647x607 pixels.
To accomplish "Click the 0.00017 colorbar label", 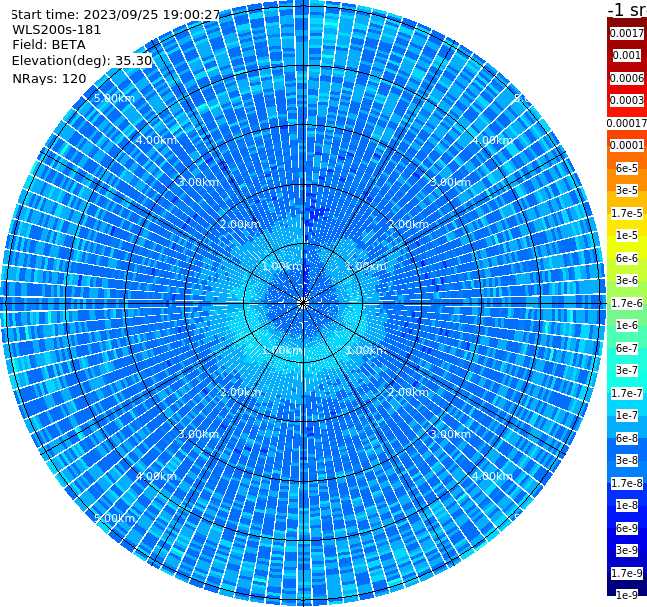I will (627, 123).
